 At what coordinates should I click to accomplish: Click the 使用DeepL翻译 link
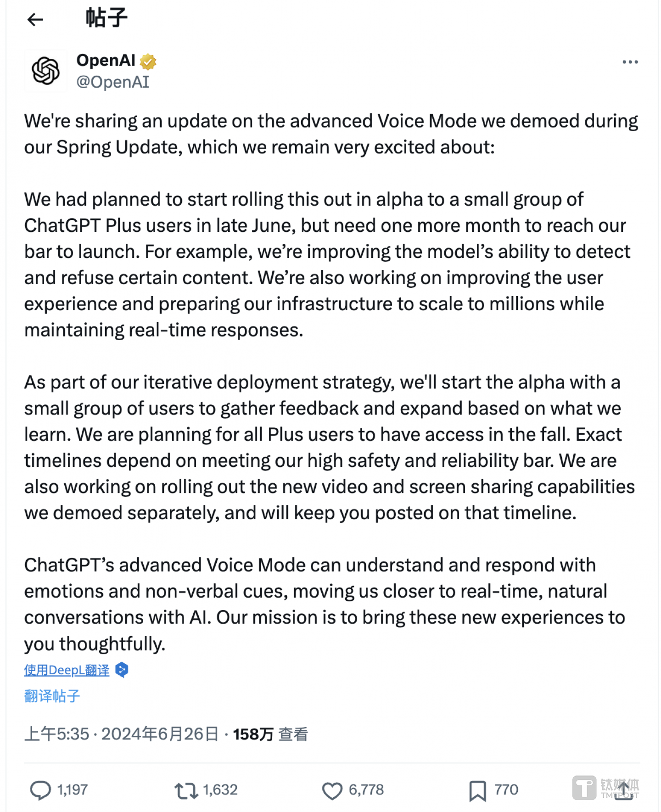tap(67, 670)
